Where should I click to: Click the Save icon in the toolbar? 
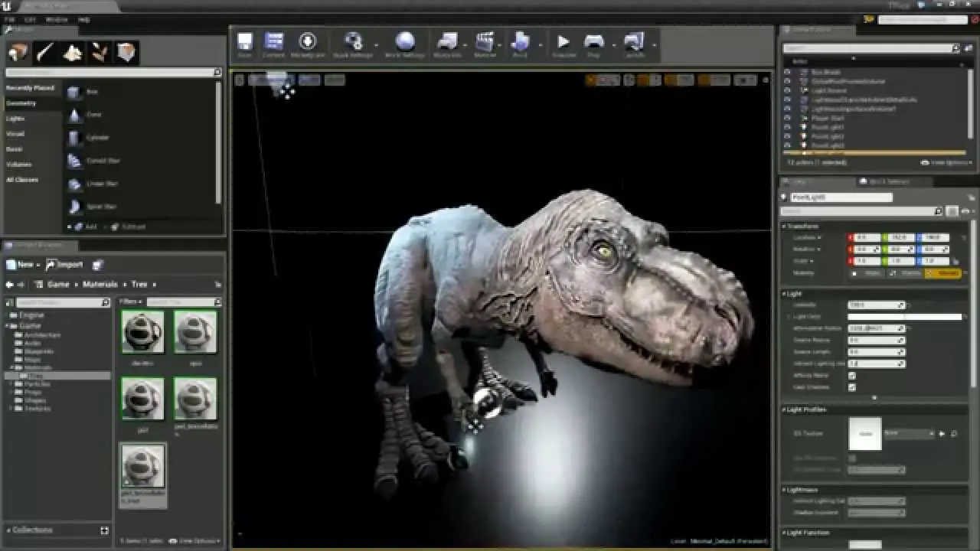pos(244,42)
